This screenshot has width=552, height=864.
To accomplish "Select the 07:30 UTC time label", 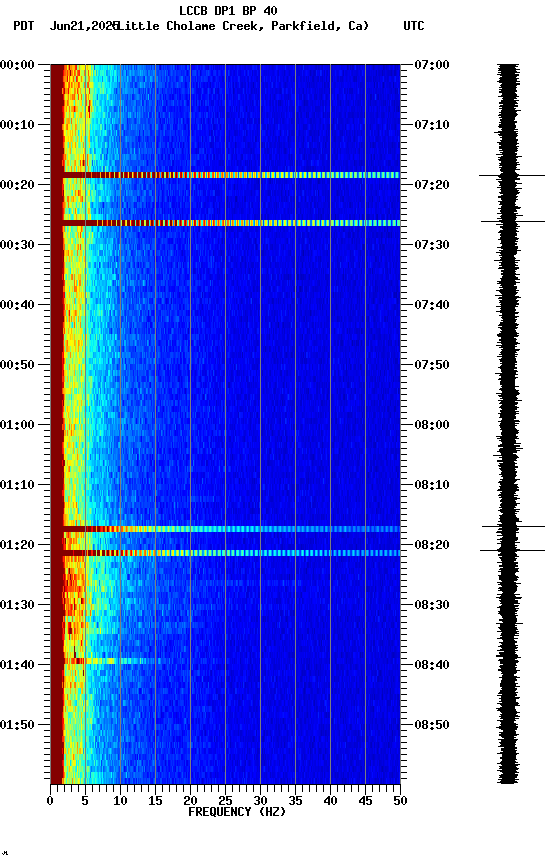I will click(x=432, y=245).
